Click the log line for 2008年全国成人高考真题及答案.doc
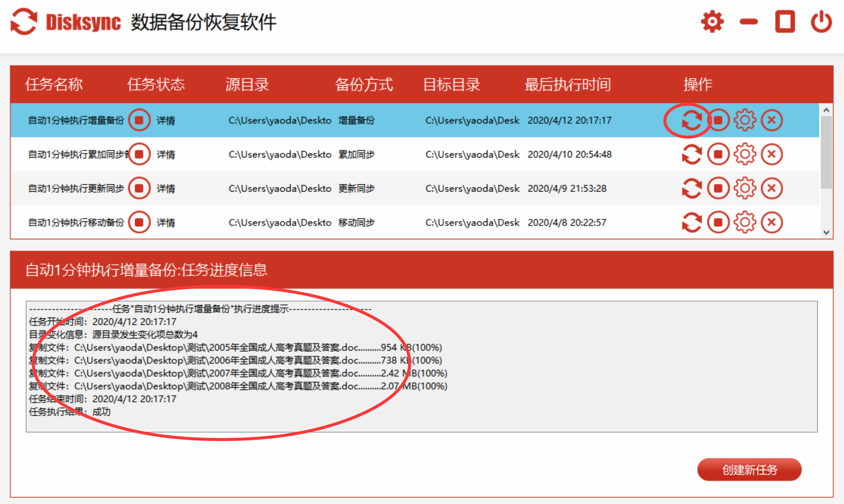The image size is (844, 504). click(238, 386)
